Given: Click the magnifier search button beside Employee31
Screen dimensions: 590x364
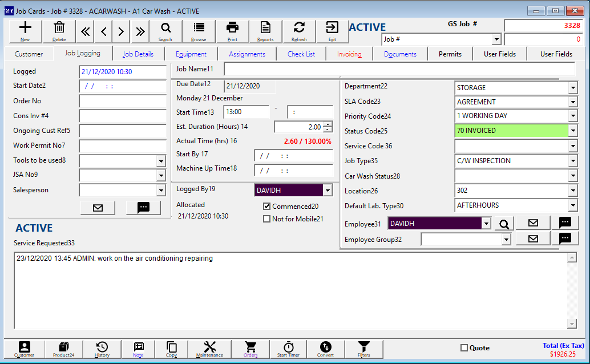Looking at the screenshot, I should pyautogui.click(x=504, y=224).
